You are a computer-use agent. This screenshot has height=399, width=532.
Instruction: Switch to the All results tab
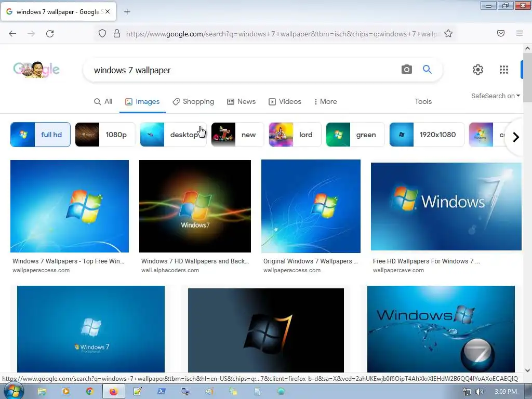point(103,101)
